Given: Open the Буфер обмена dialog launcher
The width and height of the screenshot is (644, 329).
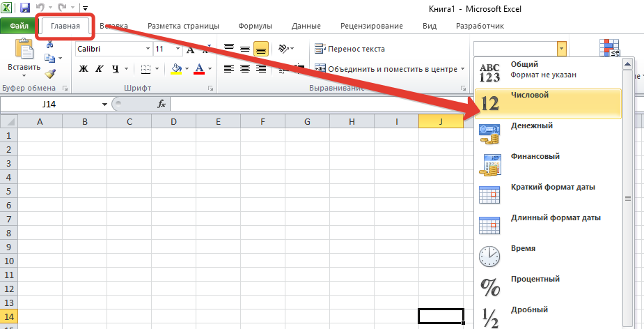Looking at the screenshot, I should click(x=65, y=89).
